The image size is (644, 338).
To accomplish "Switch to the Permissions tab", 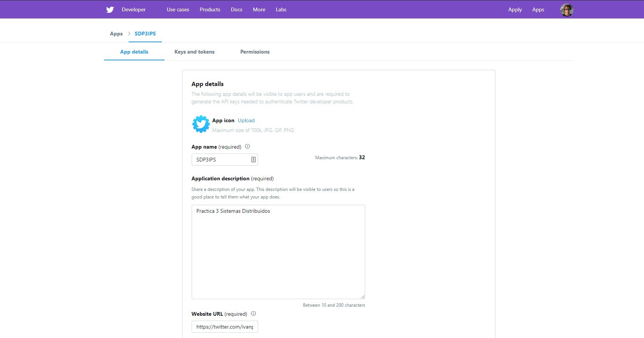I will coord(255,52).
